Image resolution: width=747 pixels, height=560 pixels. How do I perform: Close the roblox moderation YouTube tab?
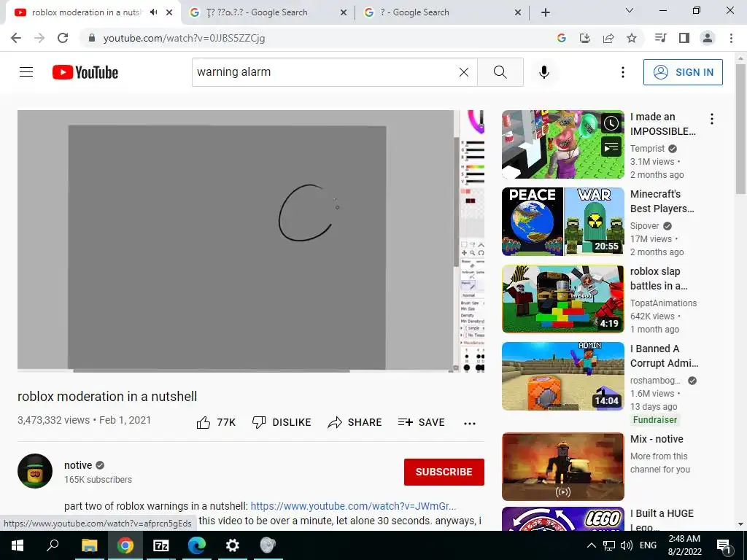(169, 12)
